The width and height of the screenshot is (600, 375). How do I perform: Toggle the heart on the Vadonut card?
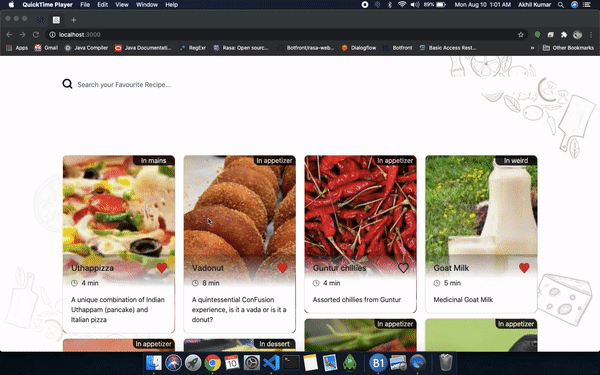tap(282, 268)
